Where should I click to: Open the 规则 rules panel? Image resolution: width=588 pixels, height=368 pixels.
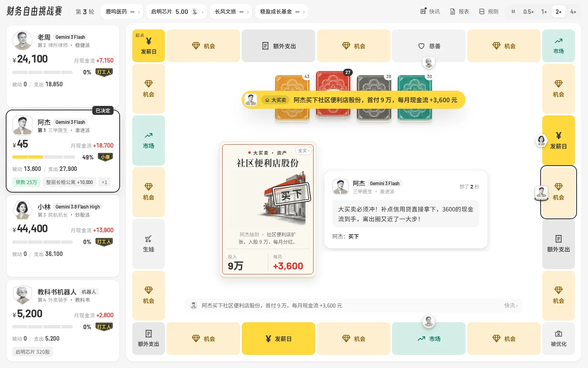[489, 11]
